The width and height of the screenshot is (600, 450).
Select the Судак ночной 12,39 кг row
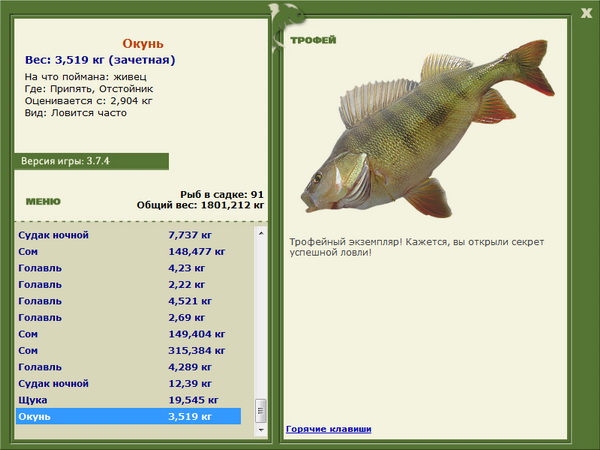(129, 383)
